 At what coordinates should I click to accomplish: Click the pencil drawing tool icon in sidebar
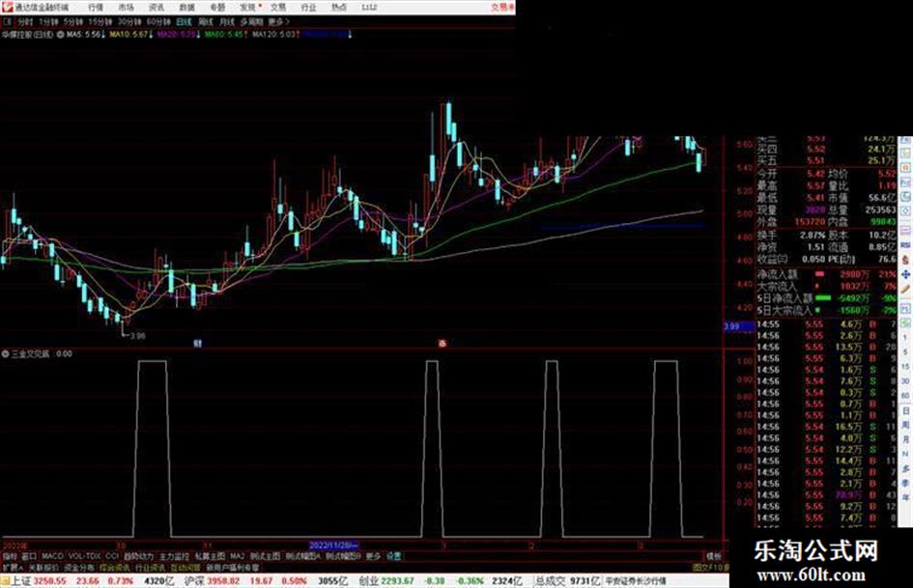point(905,289)
